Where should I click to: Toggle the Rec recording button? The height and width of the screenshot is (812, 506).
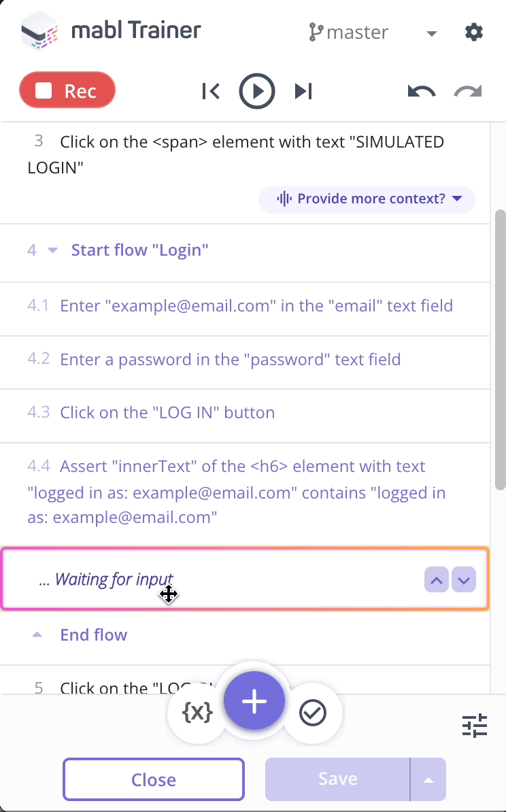[67, 90]
